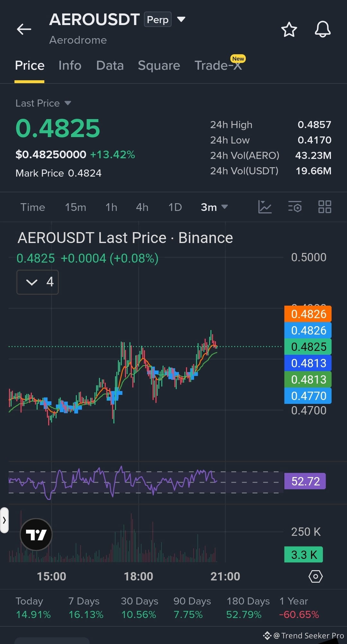Select the 15m chart interval

pos(76,207)
